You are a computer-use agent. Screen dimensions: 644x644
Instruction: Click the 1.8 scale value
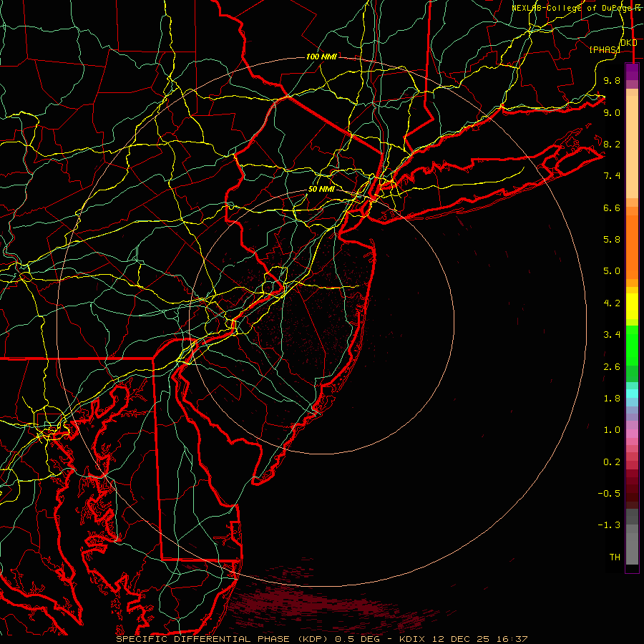click(612, 399)
